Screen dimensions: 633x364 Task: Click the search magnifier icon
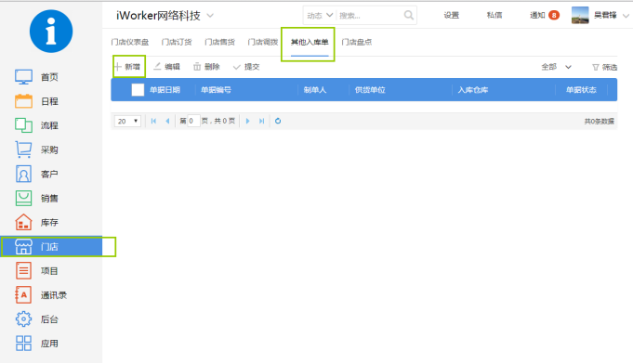pos(409,15)
